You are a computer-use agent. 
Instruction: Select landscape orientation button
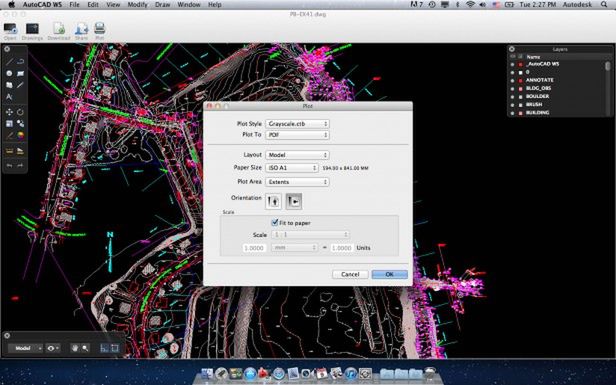(x=294, y=201)
